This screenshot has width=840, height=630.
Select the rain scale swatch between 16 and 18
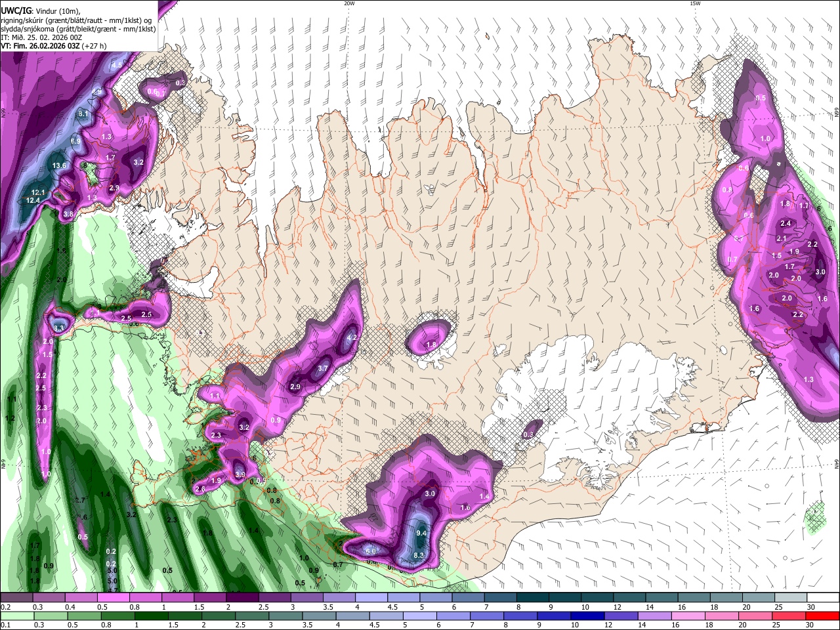click(688, 616)
